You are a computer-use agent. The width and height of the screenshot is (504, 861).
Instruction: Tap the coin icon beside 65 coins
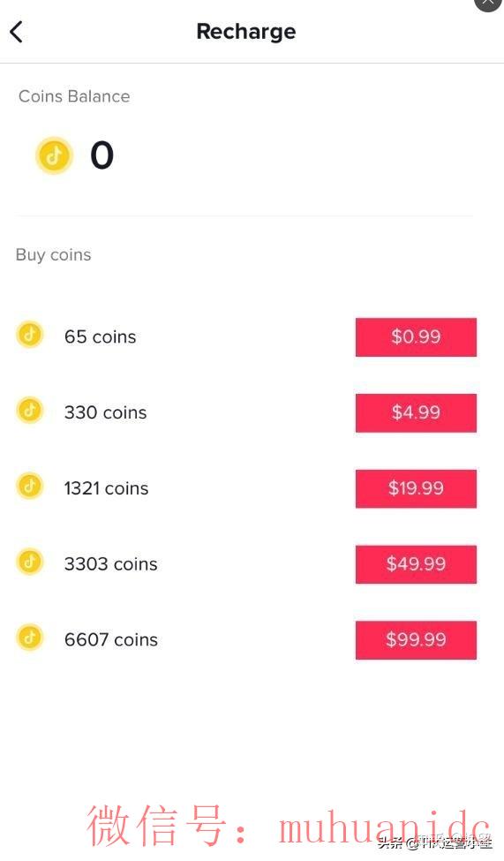(30, 335)
